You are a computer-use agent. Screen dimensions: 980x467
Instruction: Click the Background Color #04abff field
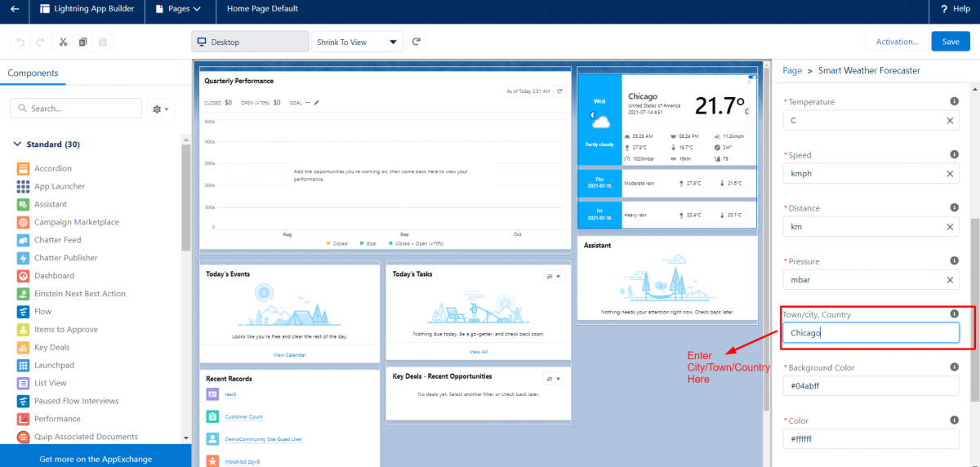pos(871,386)
